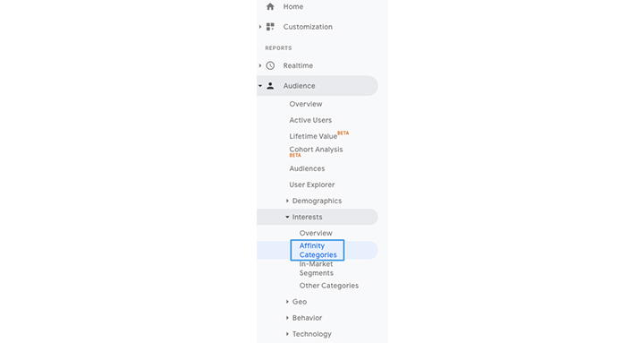The image size is (644, 343).
Task: Expand the Realtime section arrow
Action: [x=260, y=65]
